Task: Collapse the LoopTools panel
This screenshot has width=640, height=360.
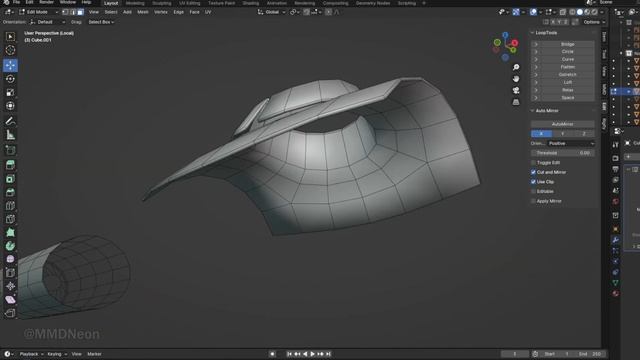Action: click(532, 33)
